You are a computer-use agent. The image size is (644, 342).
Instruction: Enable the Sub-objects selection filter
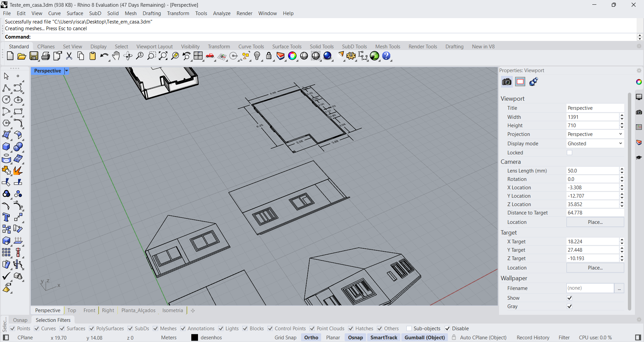(x=409, y=329)
